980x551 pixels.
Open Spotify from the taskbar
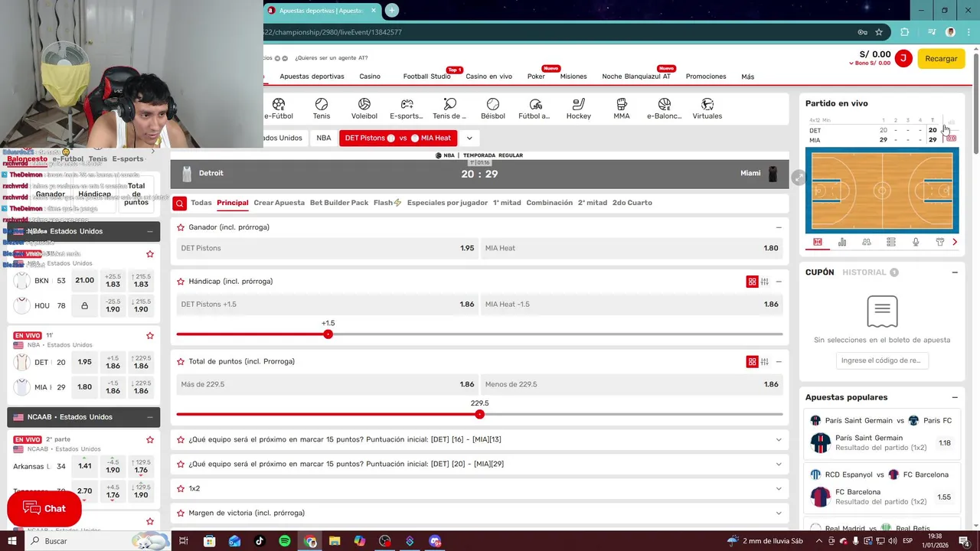coord(285,541)
